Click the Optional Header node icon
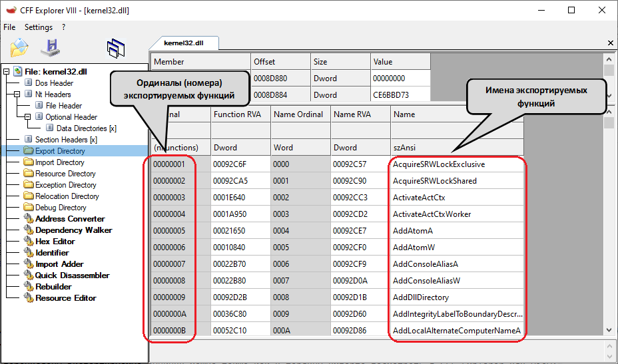Viewport: 618px width, 364px height. click(39, 117)
